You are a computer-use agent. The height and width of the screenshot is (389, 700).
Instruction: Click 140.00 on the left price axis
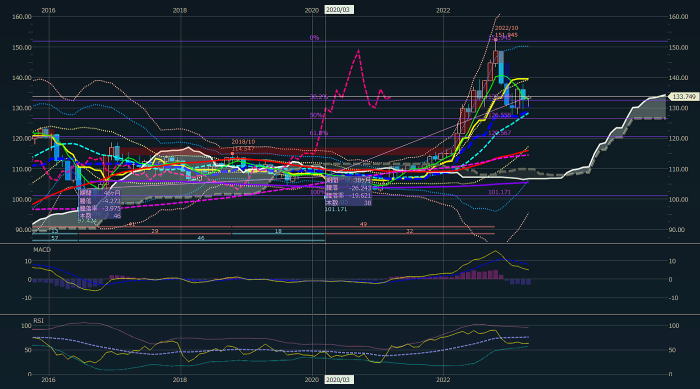22,78
